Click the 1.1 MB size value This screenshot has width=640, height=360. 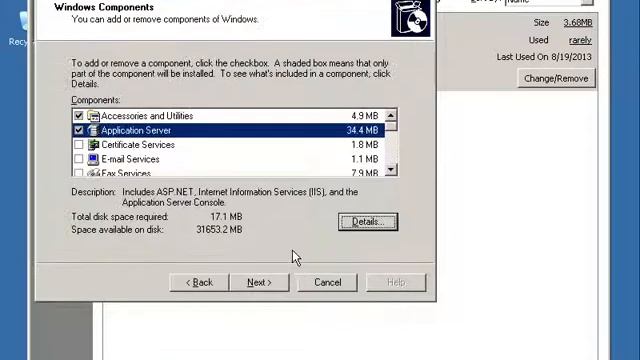(364, 159)
